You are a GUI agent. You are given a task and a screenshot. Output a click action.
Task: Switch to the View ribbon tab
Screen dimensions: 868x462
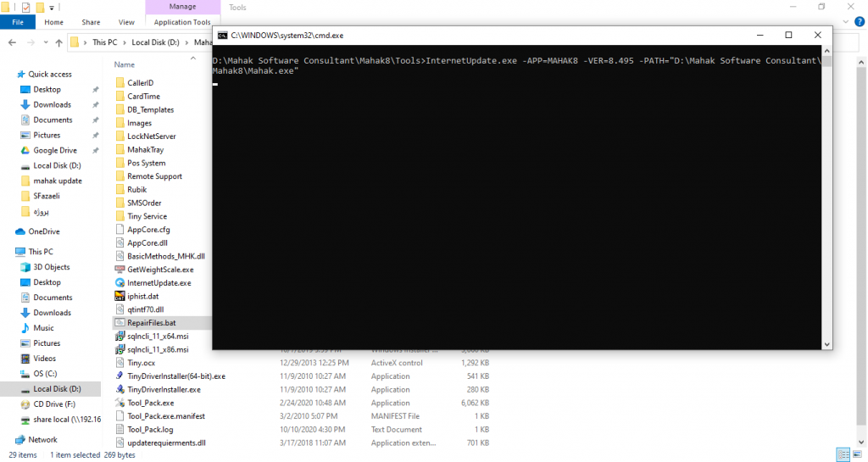pos(126,22)
